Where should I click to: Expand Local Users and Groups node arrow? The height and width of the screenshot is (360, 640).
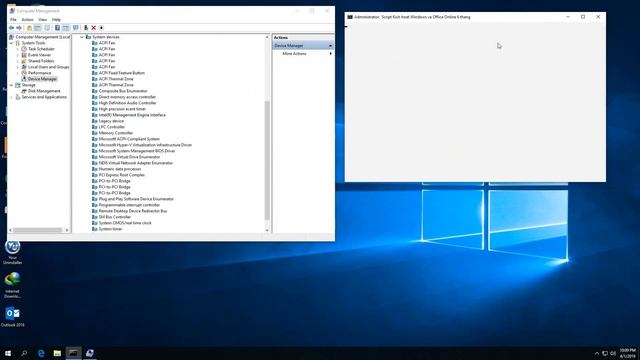pos(18,67)
